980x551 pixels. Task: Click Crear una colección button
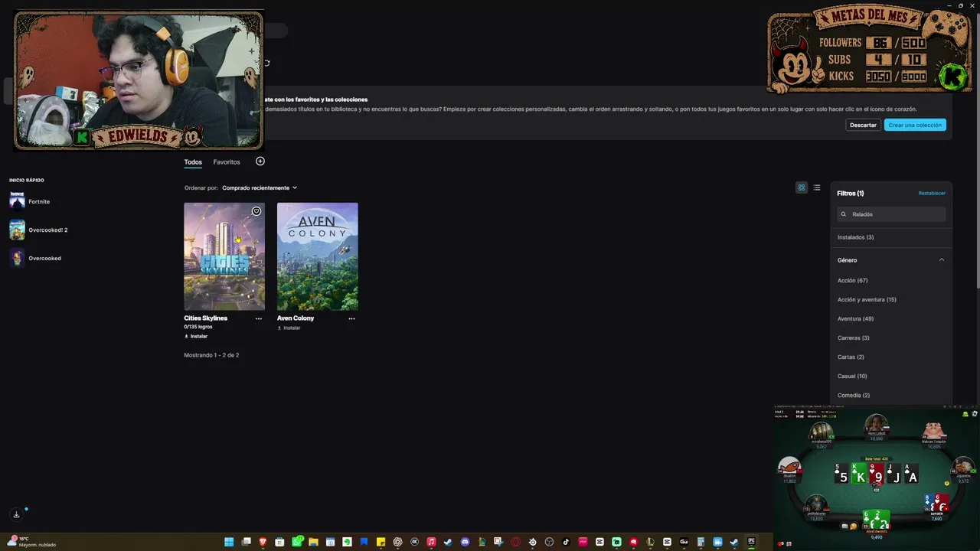point(915,125)
